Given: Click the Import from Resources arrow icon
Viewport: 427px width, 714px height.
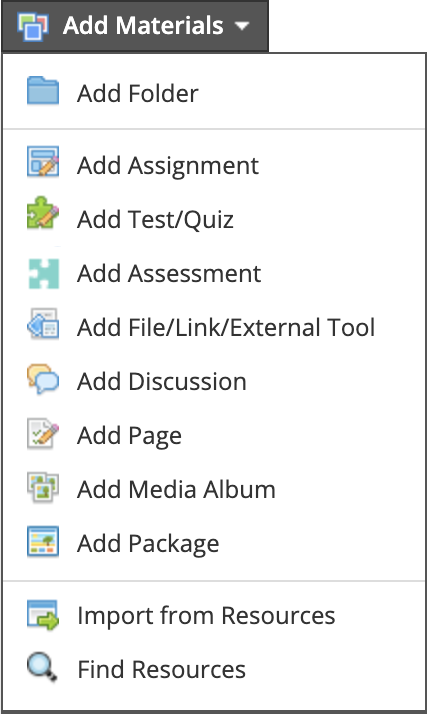Looking at the screenshot, I should click(43, 615).
